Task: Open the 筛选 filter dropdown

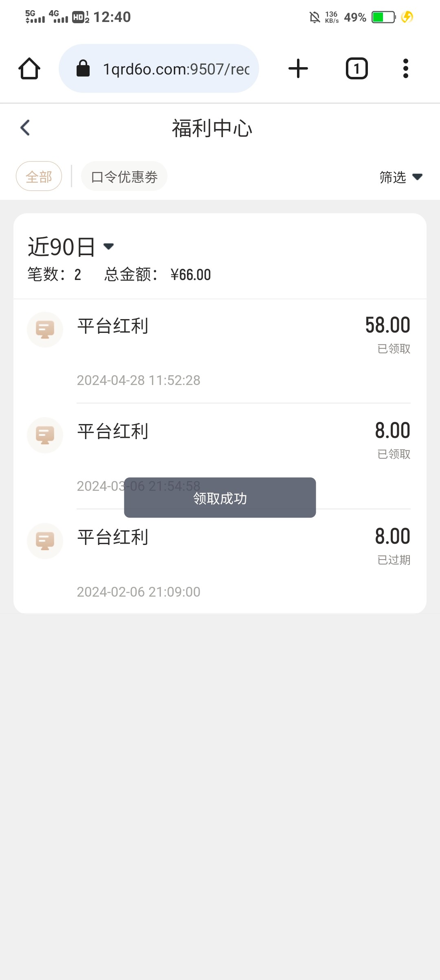Action: pyautogui.click(x=400, y=177)
